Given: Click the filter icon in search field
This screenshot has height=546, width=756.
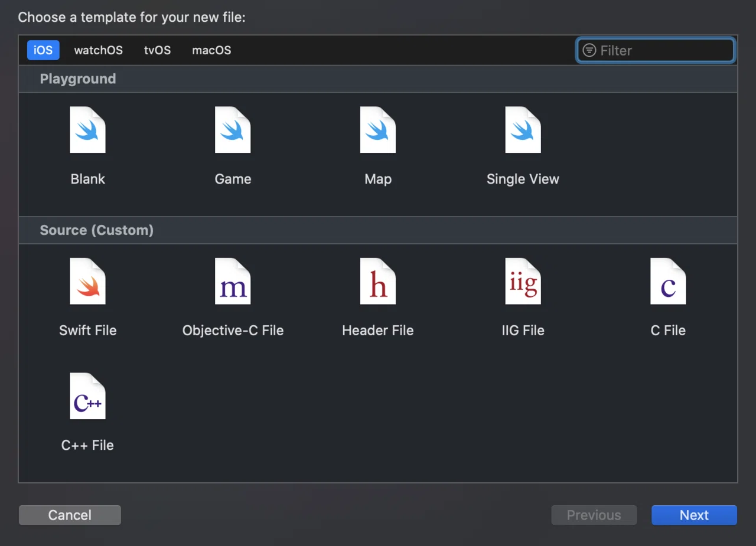Looking at the screenshot, I should tap(589, 50).
